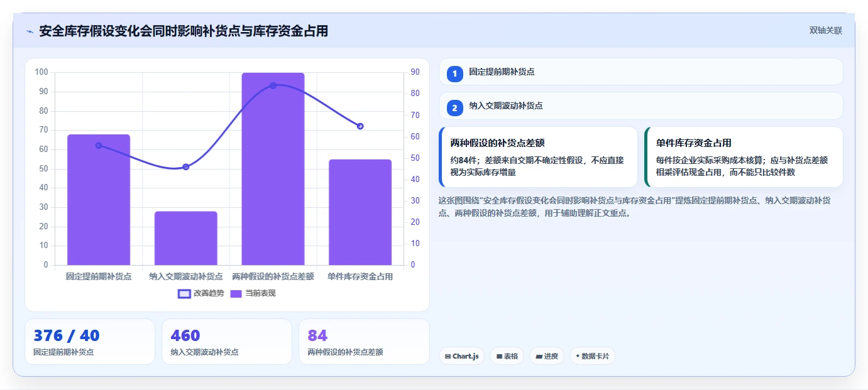This screenshot has height=390, width=868.
Task: Click x-axis label 单件库存资金占用
Action: (x=360, y=276)
